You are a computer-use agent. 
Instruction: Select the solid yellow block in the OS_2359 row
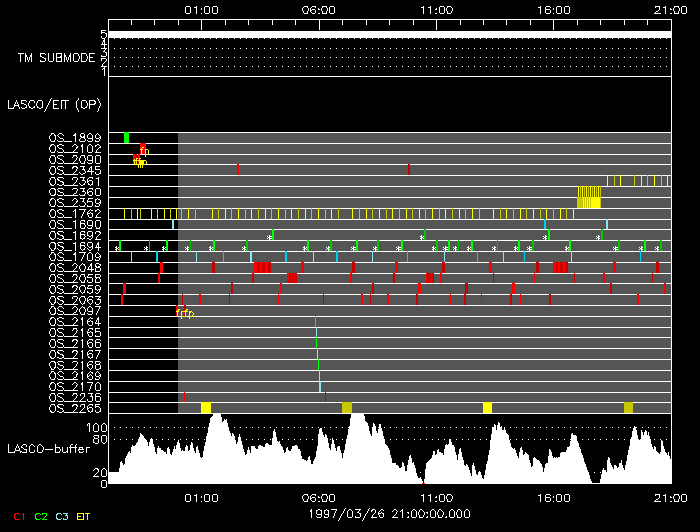point(589,202)
